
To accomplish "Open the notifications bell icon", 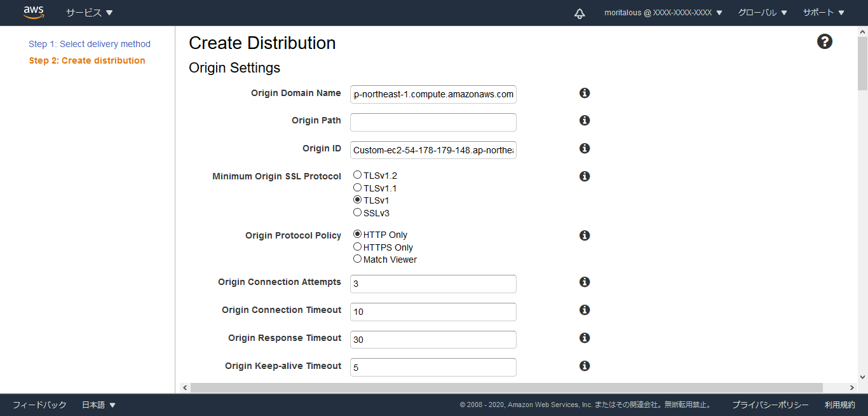I will (x=580, y=13).
